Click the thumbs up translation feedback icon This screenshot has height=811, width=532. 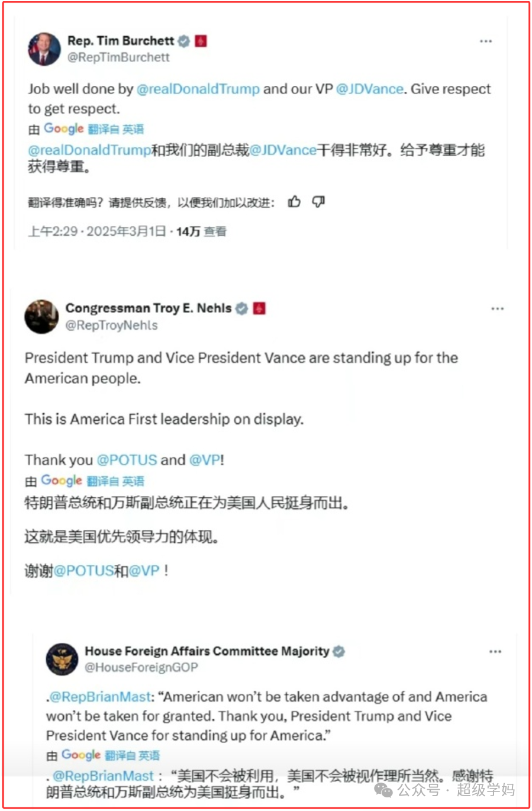[x=294, y=202]
